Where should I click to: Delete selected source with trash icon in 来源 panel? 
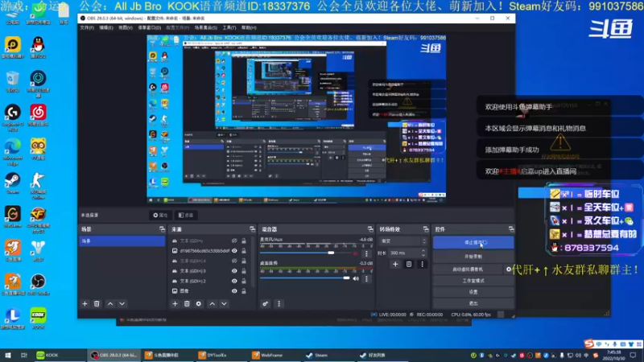pos(187,304)
